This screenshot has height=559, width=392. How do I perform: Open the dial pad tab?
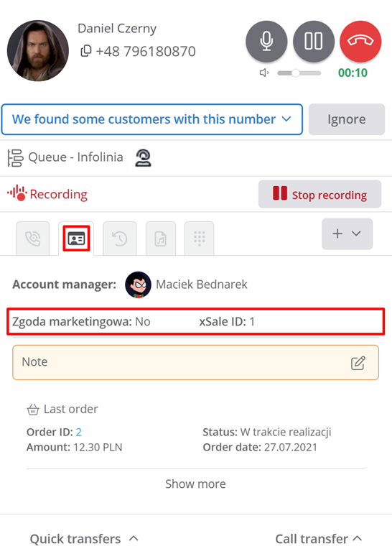point(199,239)
